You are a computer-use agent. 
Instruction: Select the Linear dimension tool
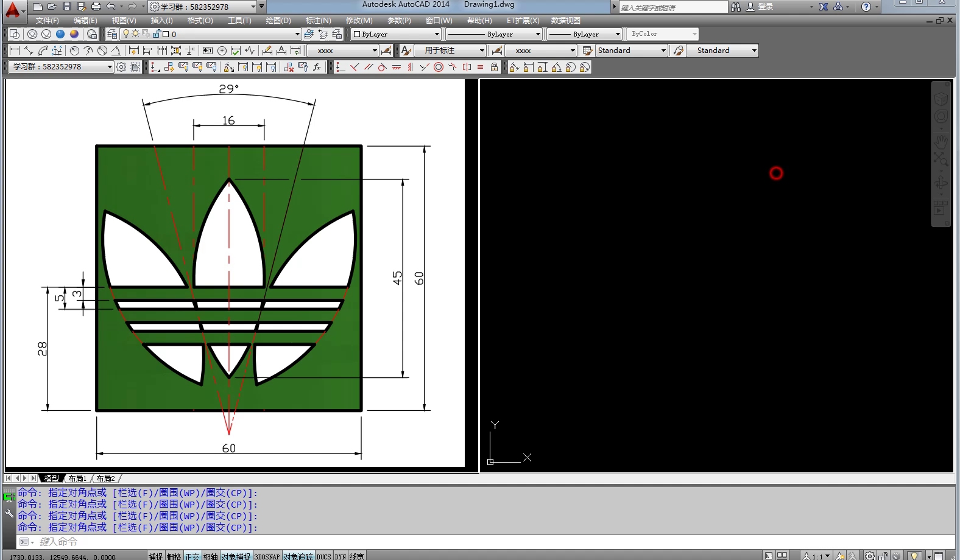[x=15, y=51]
